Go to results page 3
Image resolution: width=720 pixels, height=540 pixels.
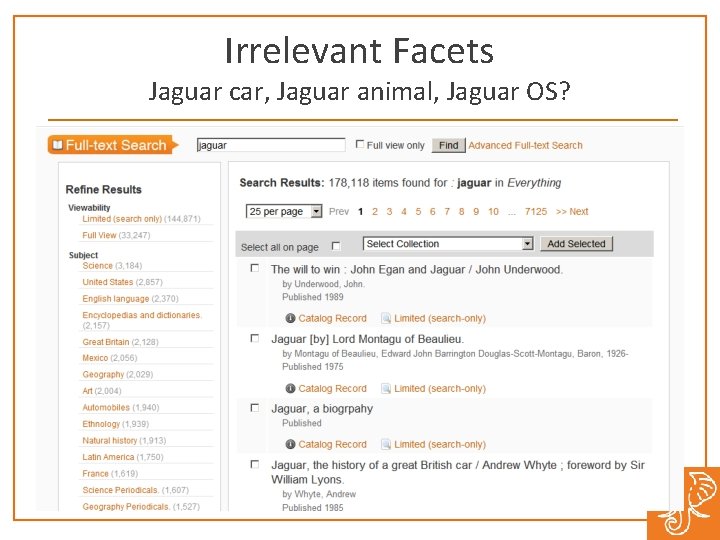389,212
